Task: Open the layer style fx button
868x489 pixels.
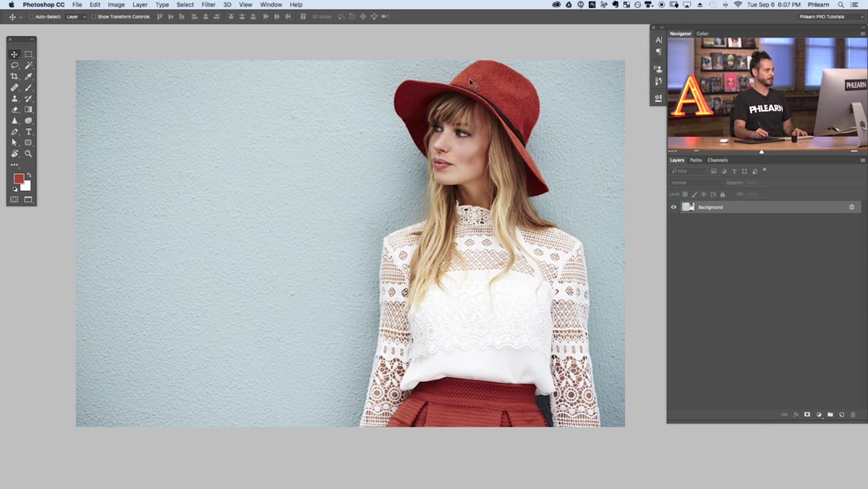Action: [796, 414]
